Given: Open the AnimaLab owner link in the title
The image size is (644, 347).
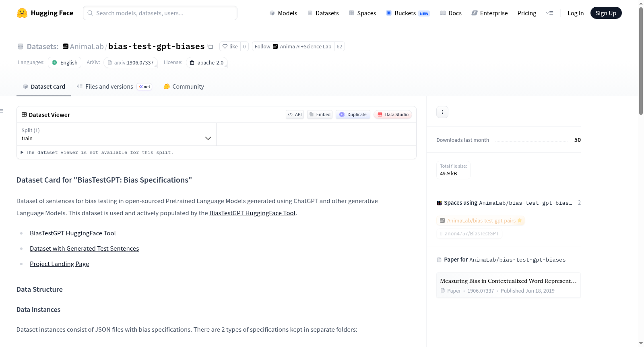Looking at the screenshot, I should point(87,46).
